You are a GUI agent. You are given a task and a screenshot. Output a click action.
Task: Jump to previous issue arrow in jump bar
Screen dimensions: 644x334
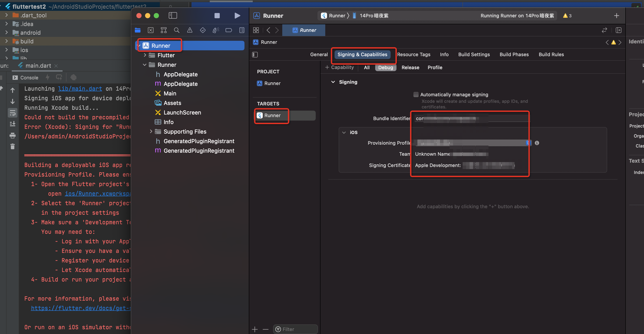(x=607, y=42)
